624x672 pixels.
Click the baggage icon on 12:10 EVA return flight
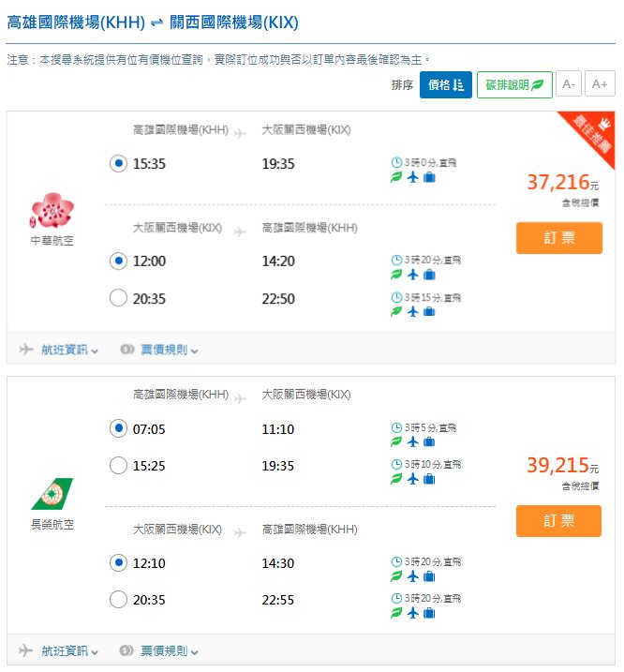pyautogui.click(x=429, y=576)
